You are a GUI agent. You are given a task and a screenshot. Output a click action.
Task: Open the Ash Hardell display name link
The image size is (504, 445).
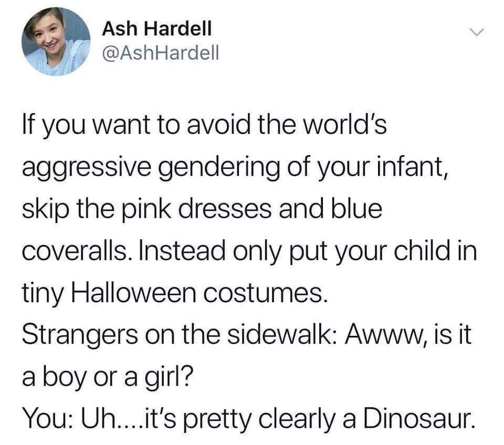click(x=157, y=28)
